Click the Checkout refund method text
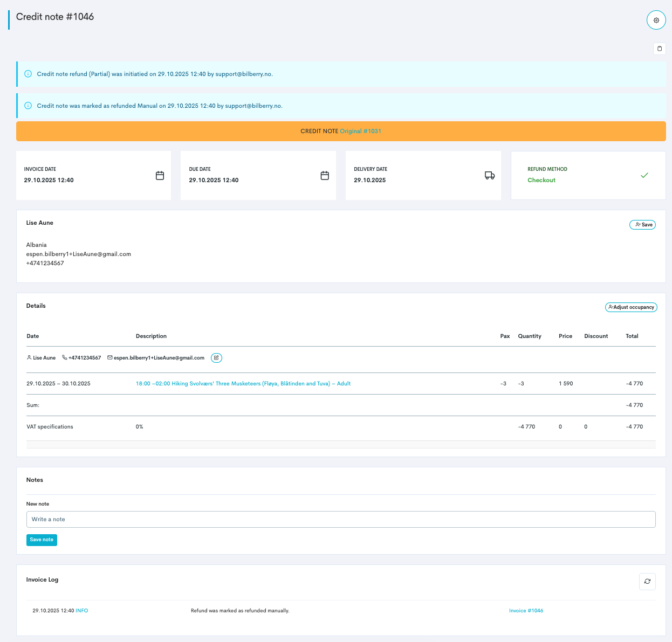The image size is (672, 642). coord(541,181)
